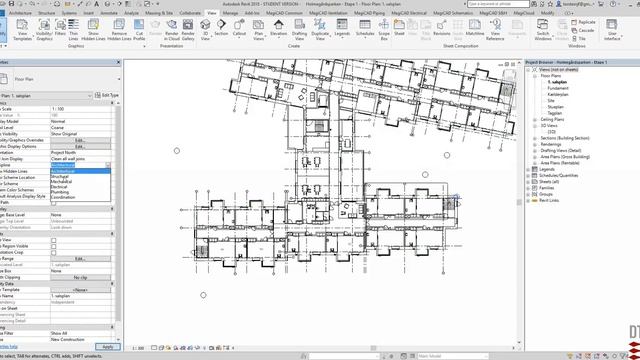Create a Drafting View

pos(299,29)
